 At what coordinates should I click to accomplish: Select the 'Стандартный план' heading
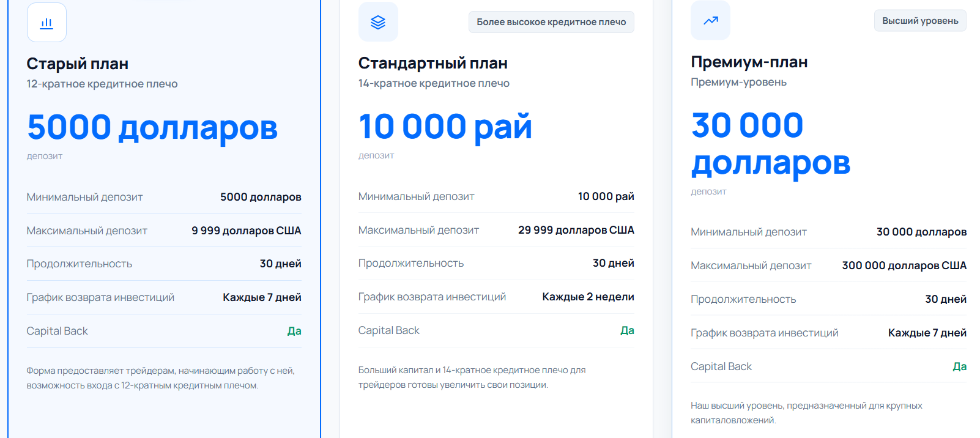pyautogui.click(x=433, y=63)
